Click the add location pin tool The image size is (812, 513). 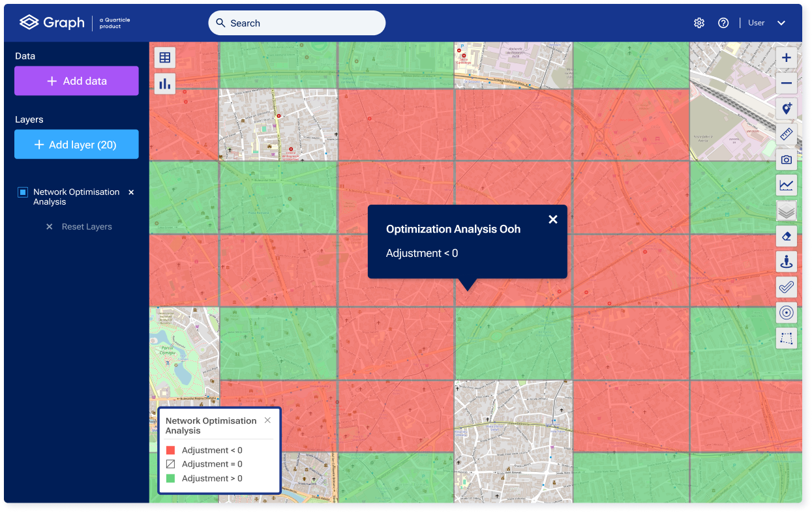[786, 108]
